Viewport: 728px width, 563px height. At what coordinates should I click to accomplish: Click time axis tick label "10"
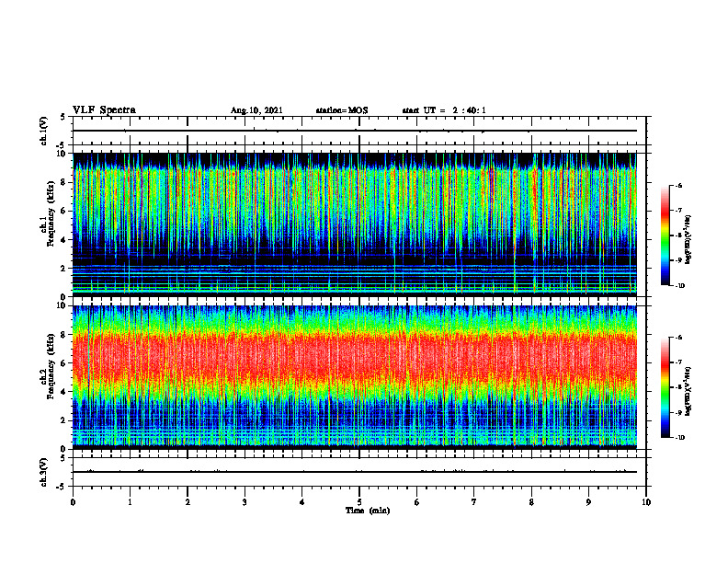(646, 502)
